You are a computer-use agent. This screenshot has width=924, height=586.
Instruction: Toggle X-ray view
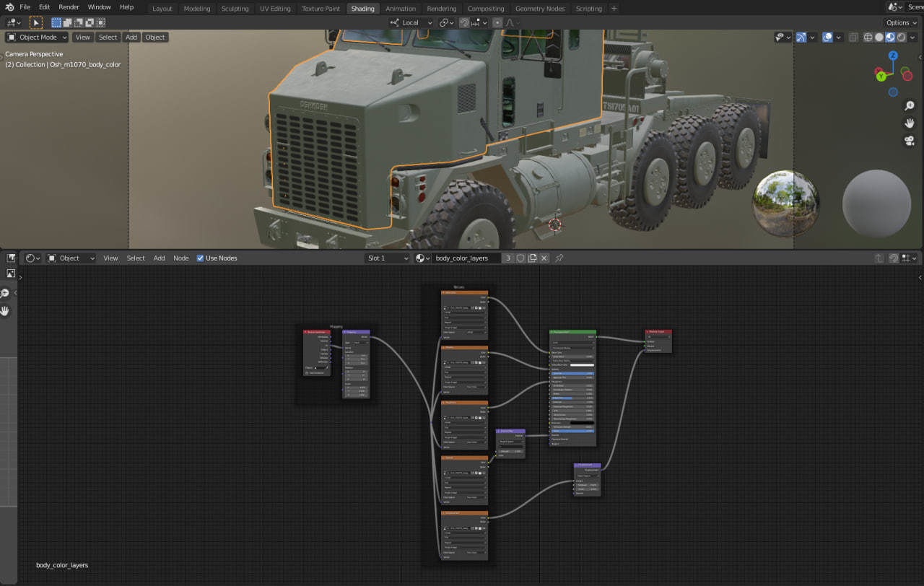coord(854,37)
